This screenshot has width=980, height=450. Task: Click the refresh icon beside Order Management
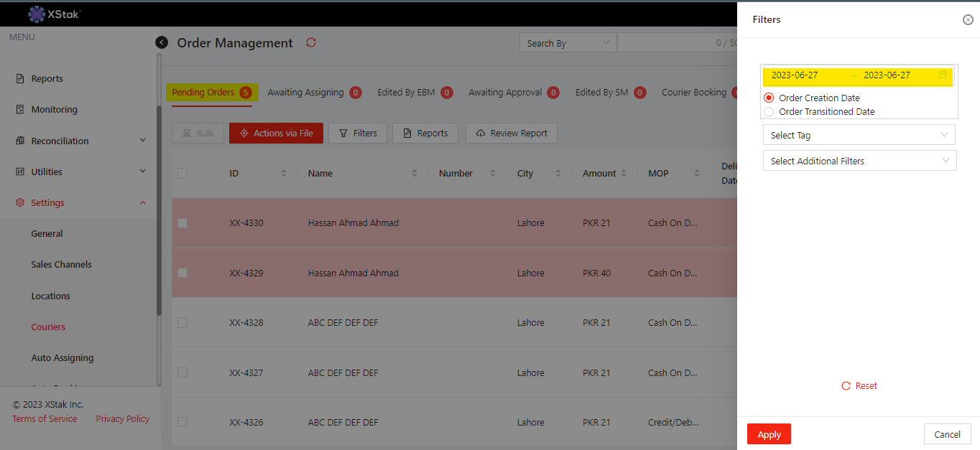click(x=311, y=43)
